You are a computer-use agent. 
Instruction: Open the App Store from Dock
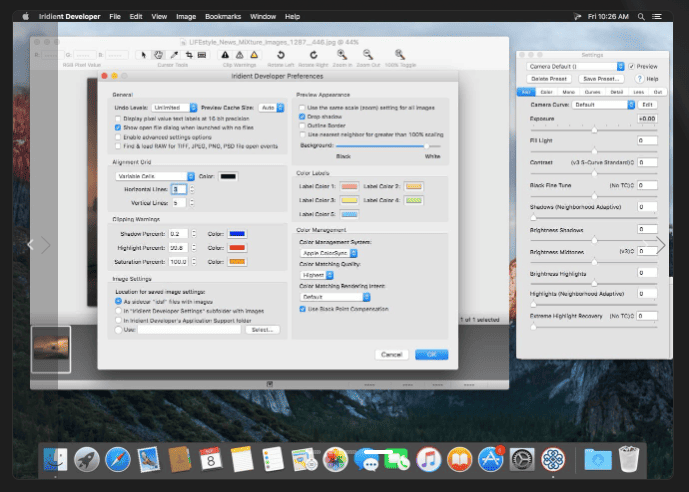pyautogui.click(x=490, y=459)
